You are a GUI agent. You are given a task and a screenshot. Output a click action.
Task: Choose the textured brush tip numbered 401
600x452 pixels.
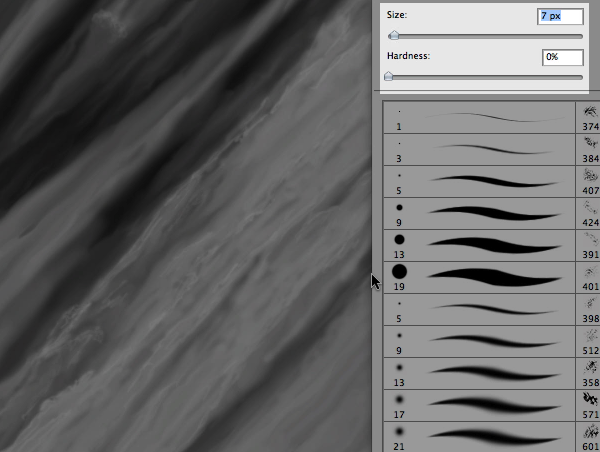[588, 278]
